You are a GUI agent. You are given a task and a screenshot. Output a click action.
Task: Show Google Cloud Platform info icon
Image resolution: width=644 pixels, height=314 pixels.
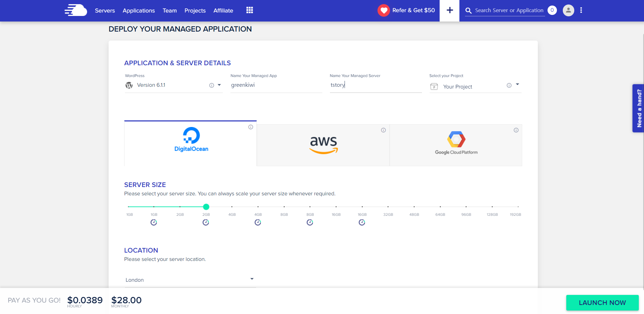(x=516, y=130)
